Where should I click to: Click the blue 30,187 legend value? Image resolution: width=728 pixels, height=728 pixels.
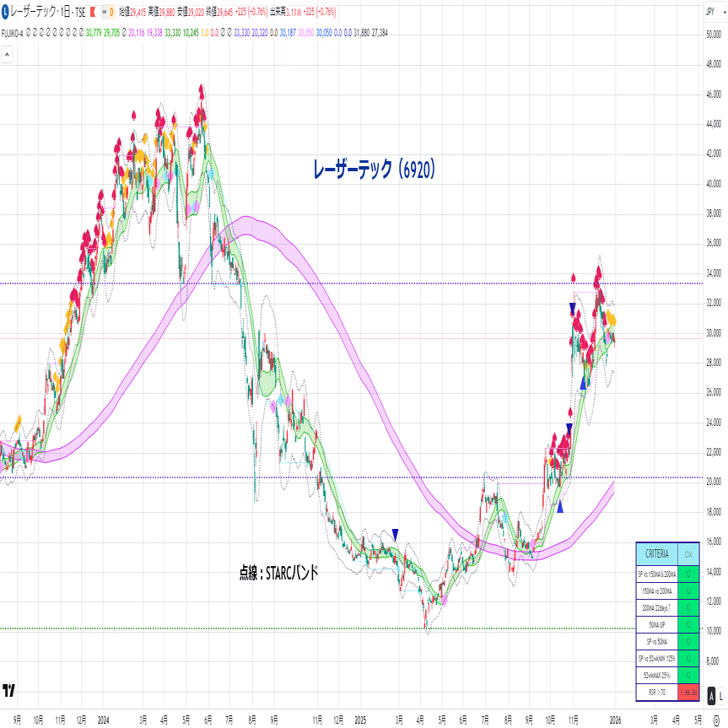288,33
